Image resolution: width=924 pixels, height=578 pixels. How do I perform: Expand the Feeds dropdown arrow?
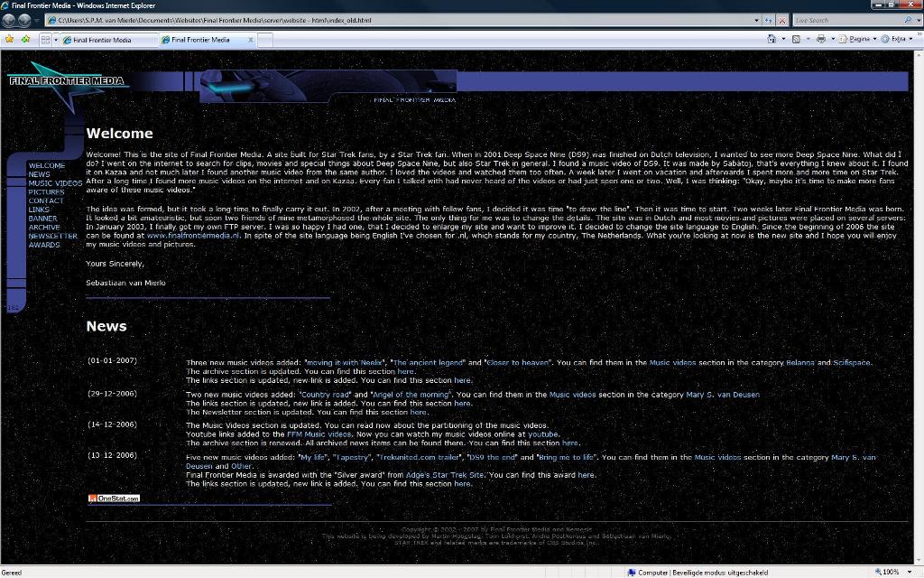pos(808,39)
